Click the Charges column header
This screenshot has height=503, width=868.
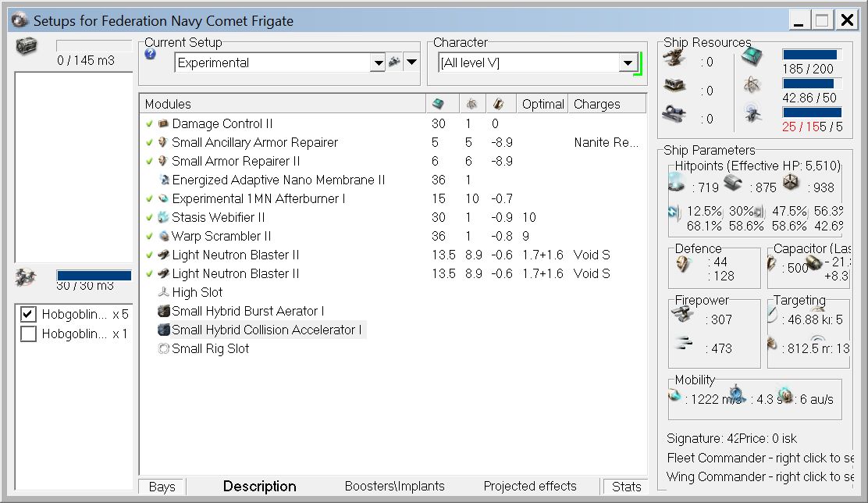[x=607, y=104]
